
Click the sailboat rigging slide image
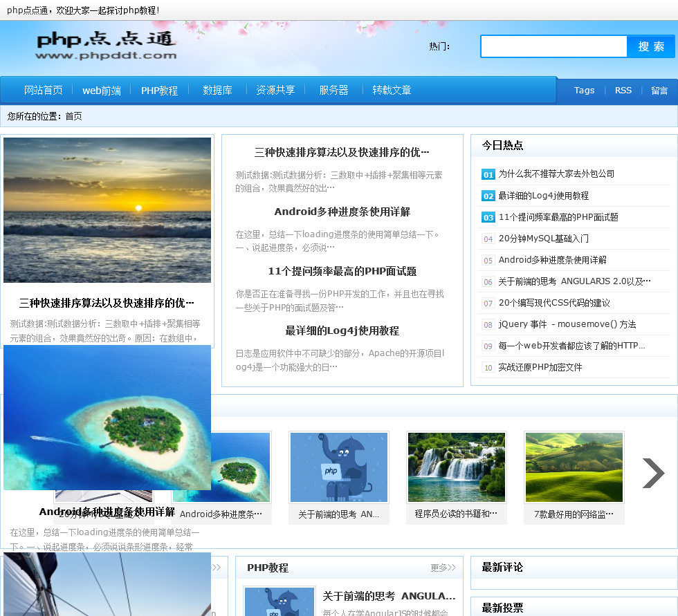point(107,584)
